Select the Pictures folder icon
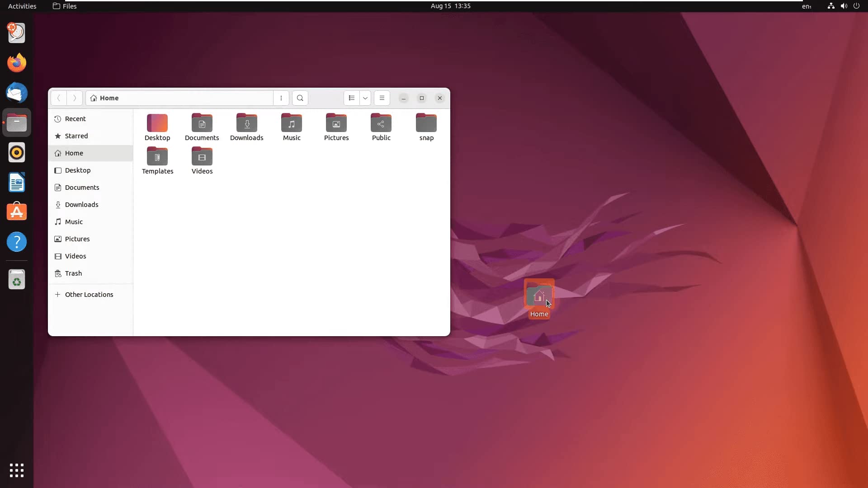Viewport: 868px width, 488px height. point(336,123)
